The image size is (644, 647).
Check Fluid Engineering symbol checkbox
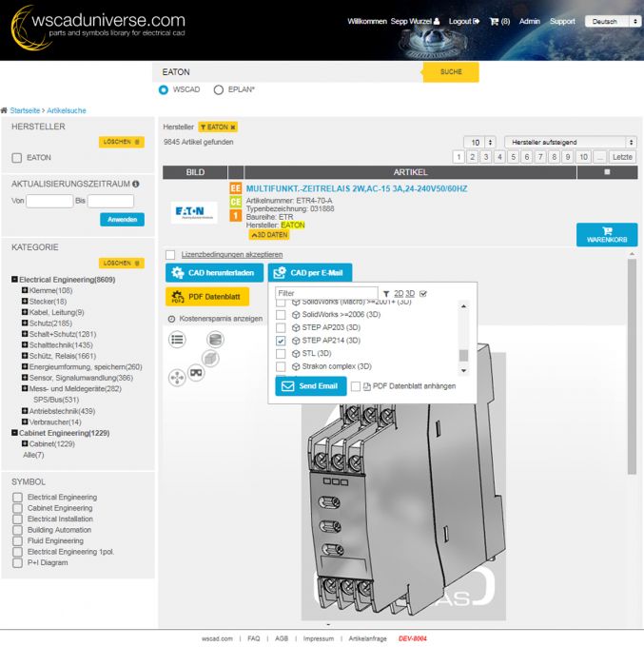17,541
